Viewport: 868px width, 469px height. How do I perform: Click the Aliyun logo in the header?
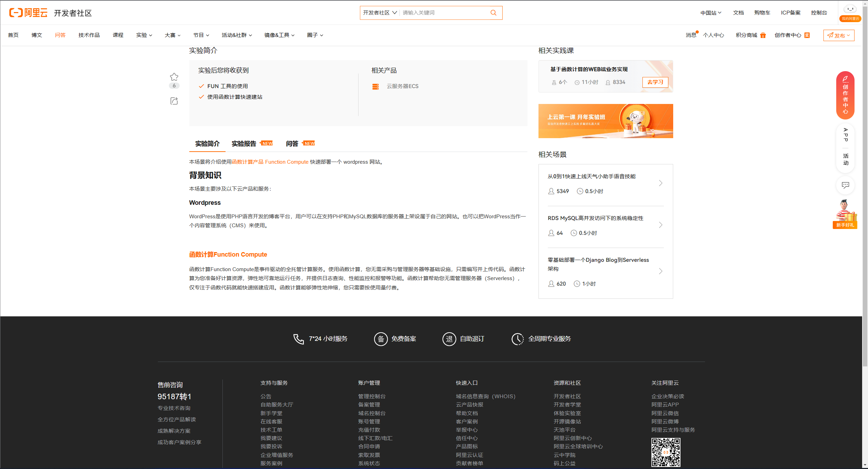[28, 13]
